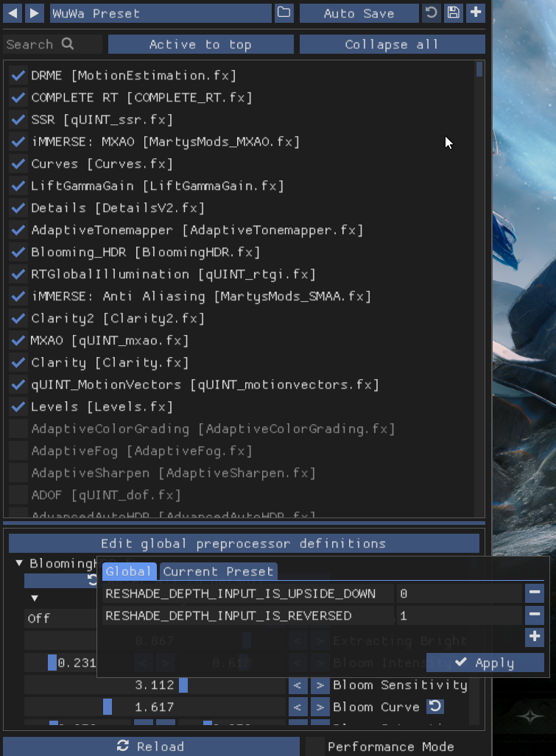Toggle Performance Mode checkbox
Screen dimensions: 556x756
click(x=315, y=746)
